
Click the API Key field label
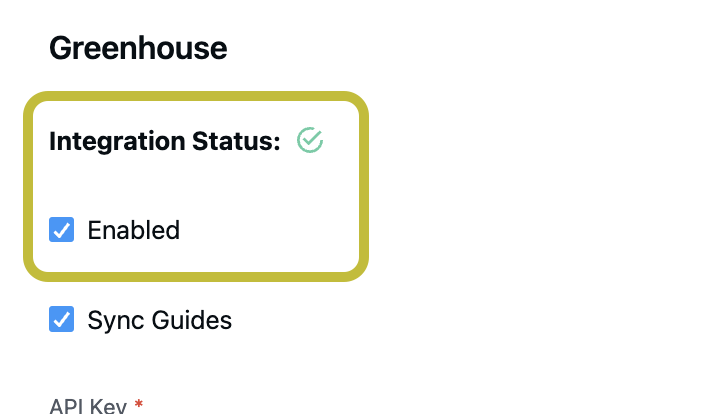88,406
